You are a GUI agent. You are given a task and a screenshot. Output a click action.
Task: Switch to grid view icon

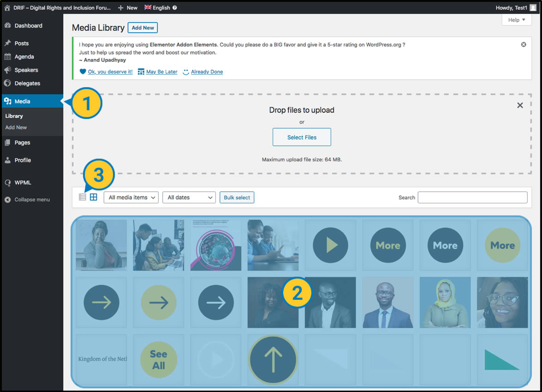coord(94,197)
